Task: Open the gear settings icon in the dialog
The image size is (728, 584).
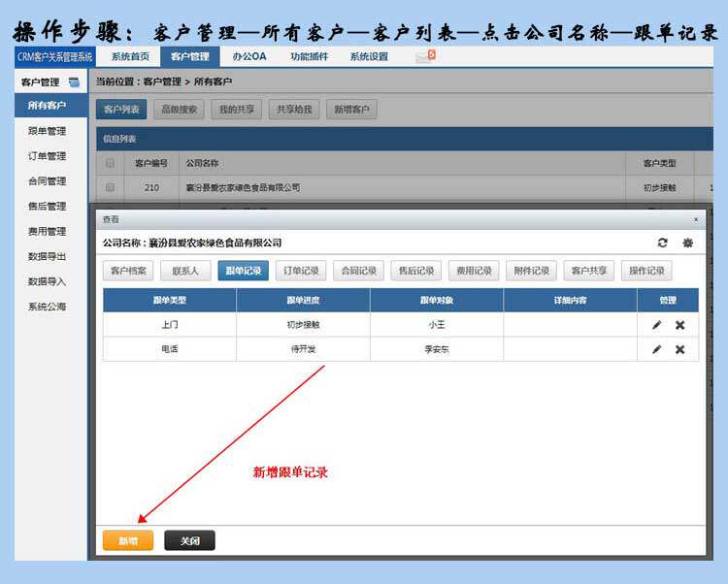Action: click(x=688, y=243)
